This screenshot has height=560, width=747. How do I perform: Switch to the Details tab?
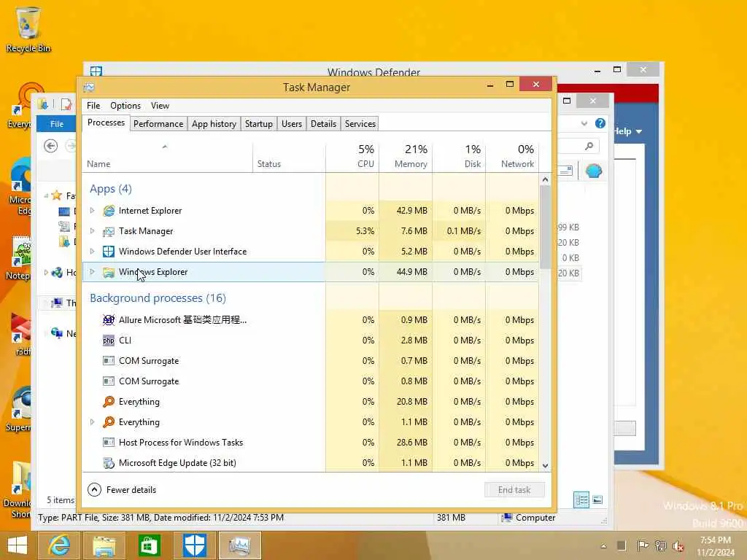pyautogui.click(x=323, y=124)
